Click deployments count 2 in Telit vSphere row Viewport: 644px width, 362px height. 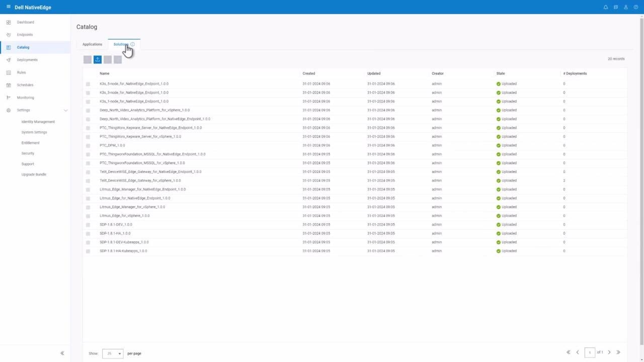click(564, 180)
